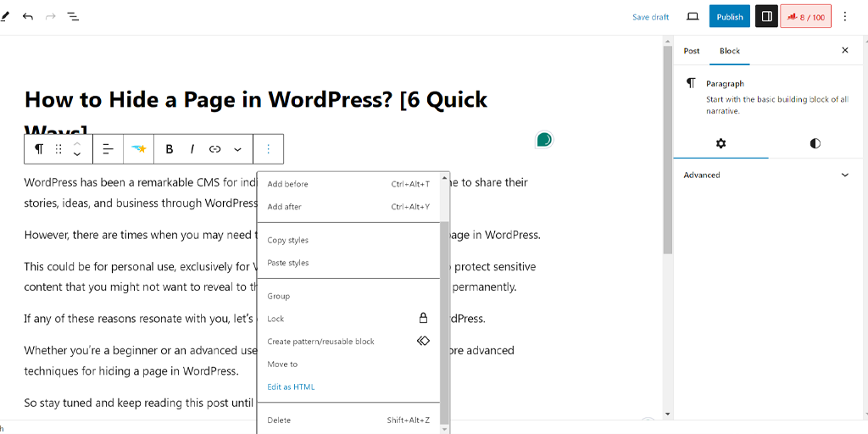
Task: Select Copy styles menu item
Action: click(348, 240)
